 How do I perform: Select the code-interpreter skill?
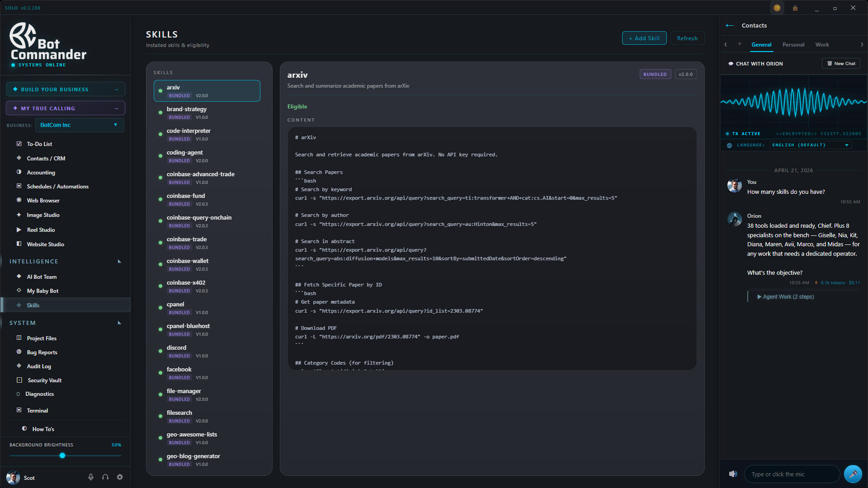[207, 135]
